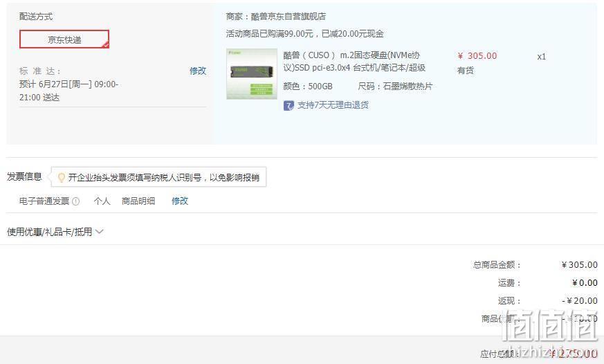Click the 返现 -¥20.00 value
The width and height of the screenshot is (604, 364).
(x=580, y=300)
